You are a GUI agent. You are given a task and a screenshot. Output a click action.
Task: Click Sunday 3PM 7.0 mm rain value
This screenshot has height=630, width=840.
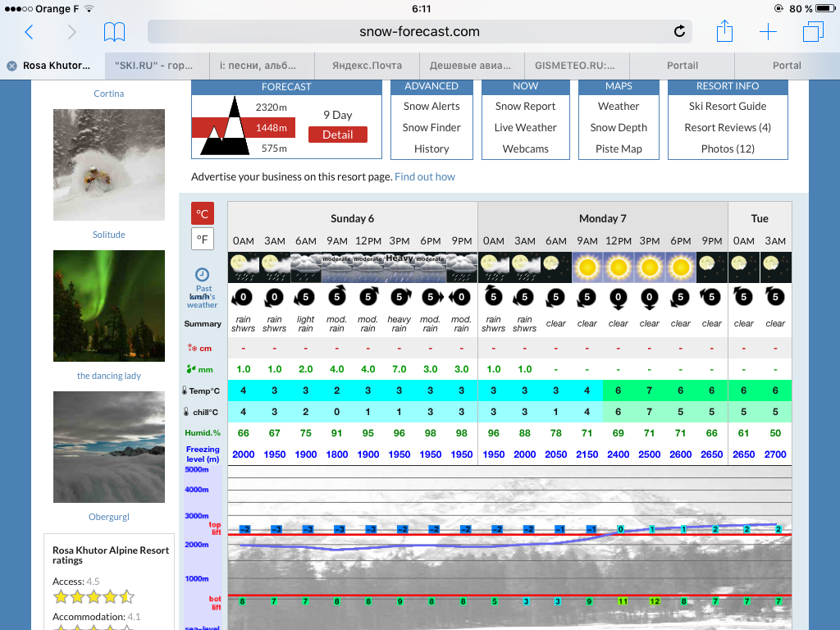coord(399,369)
